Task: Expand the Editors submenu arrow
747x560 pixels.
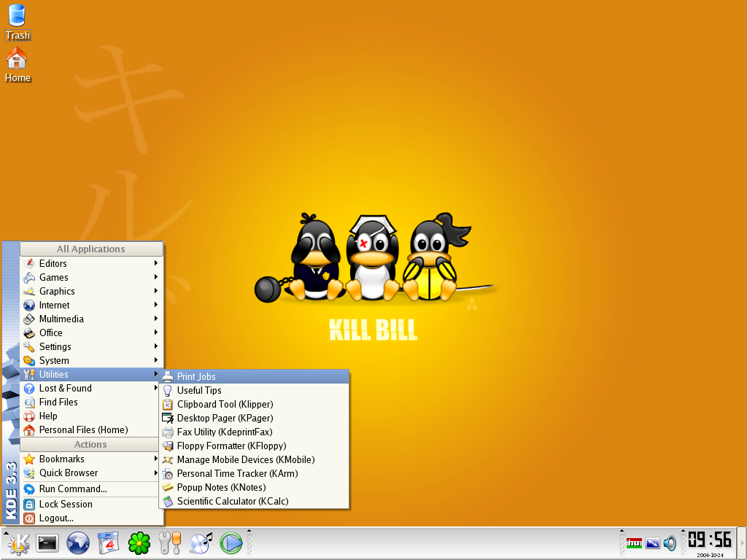Action: click(156, 262)
